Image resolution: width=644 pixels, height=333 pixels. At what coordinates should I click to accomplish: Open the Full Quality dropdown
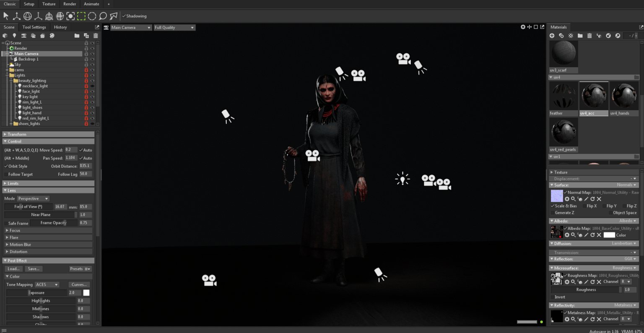click(x=174, y=27)
